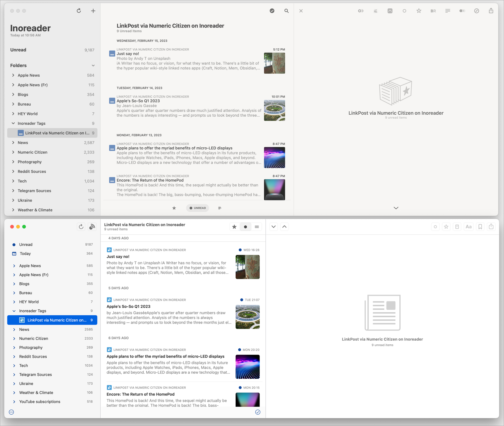The image size is (504, 426).
Task: Click the mark-all-read checkmark icon
Action: coord(272,11)
